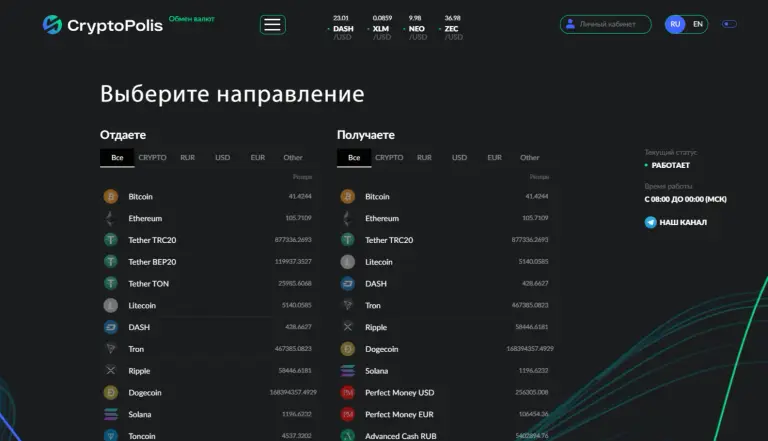Select CRYPTO tab under Отдаете
This screenshot has height=441, width=768.
pos(152,158)
